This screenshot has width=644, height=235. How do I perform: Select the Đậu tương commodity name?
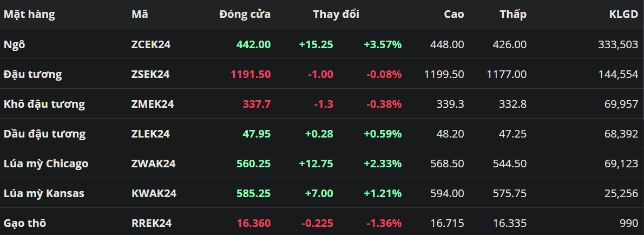click(x=32, y=74)
